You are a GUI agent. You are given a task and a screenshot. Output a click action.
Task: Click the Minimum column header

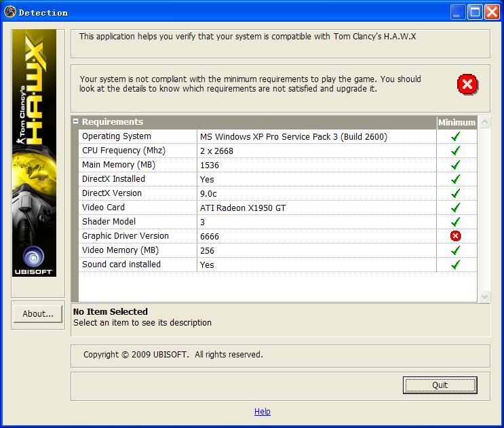coord(457,122)
